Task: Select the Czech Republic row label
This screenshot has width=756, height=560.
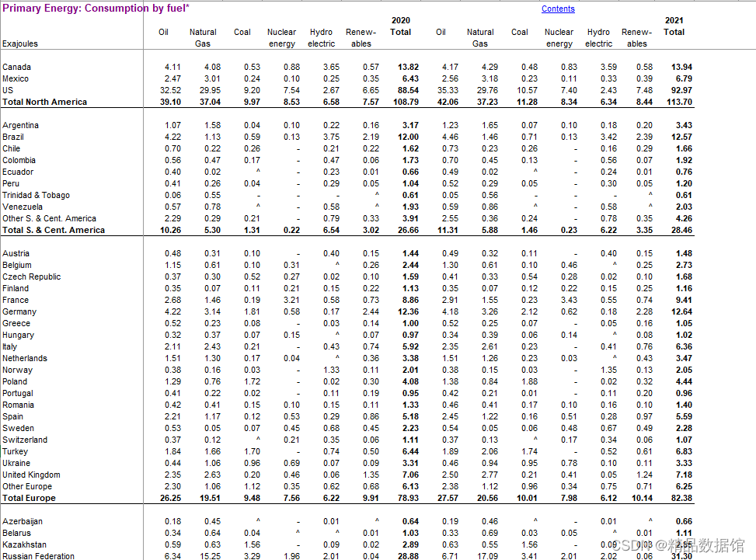Action: (x=32, y=277)
